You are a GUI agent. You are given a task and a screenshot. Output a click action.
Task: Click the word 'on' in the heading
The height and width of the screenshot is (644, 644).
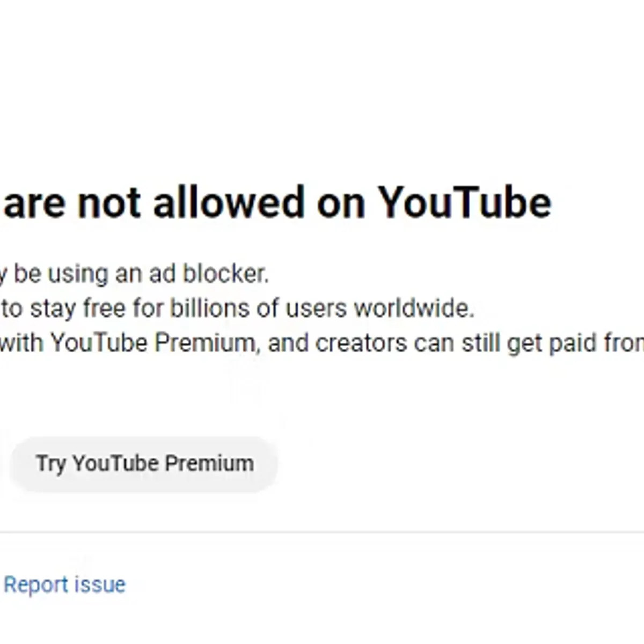point(341,203)
